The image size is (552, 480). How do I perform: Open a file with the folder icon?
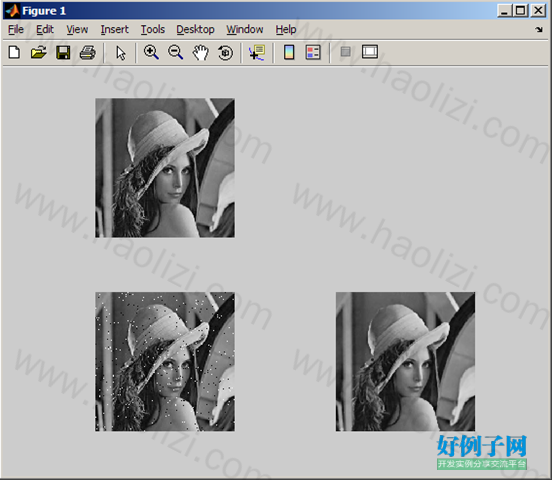tap(38, 53)
